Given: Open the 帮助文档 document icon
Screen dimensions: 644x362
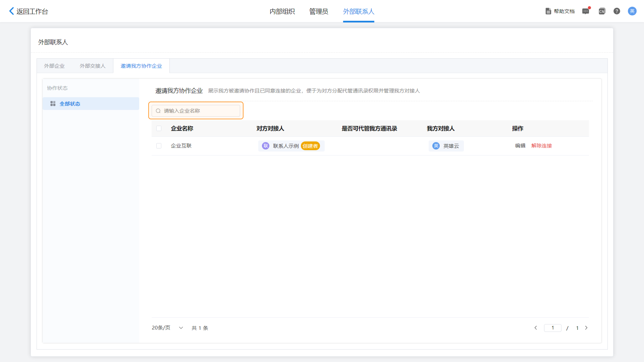Looking at the screenshot, I should 548,11.
